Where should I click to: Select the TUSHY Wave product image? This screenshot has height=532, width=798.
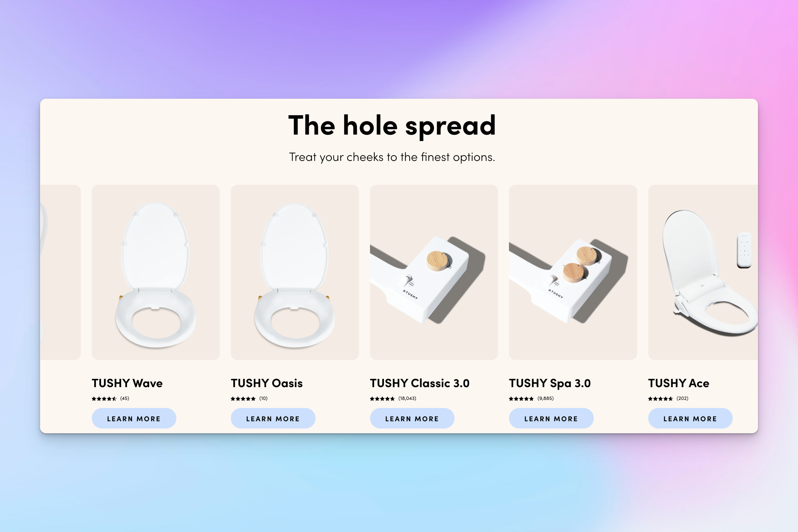click(x=156, y=272)
